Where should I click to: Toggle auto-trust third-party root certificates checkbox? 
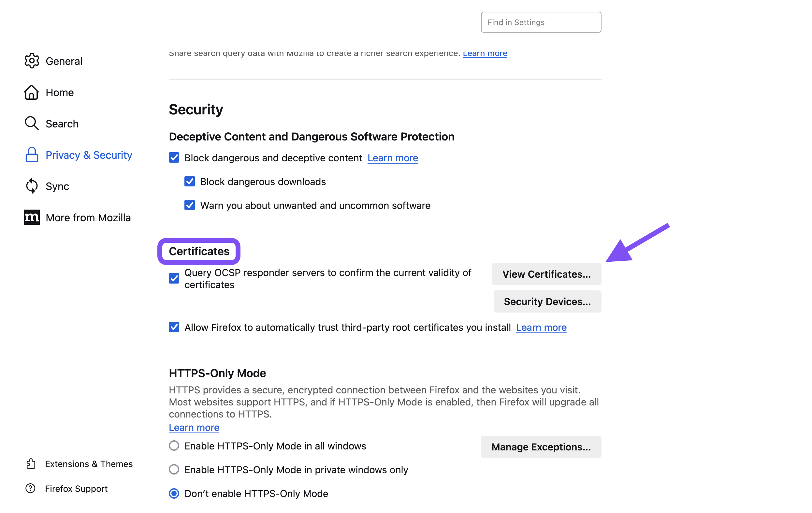point(174,327)
